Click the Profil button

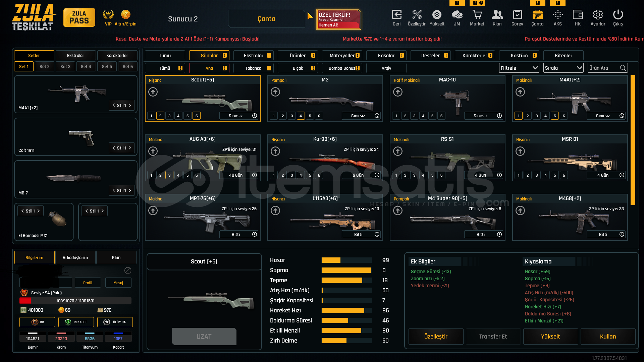coord(88,283)
